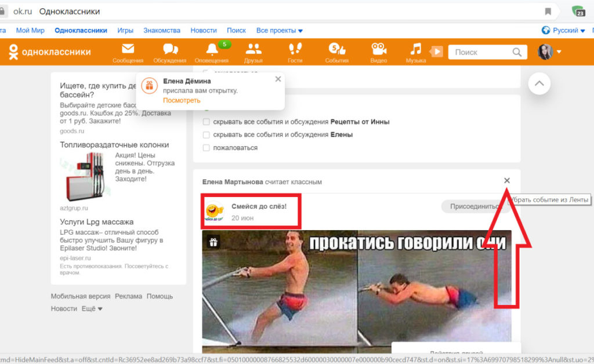Viewport: 594px width, 364px height.
Task: Click the orange play button next to Музыка
Action: pos(436,52)
